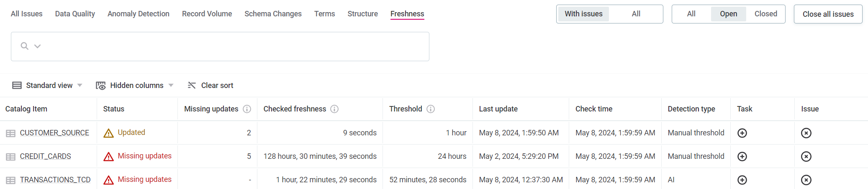Click the Missing updates info icon

[247, 109]
